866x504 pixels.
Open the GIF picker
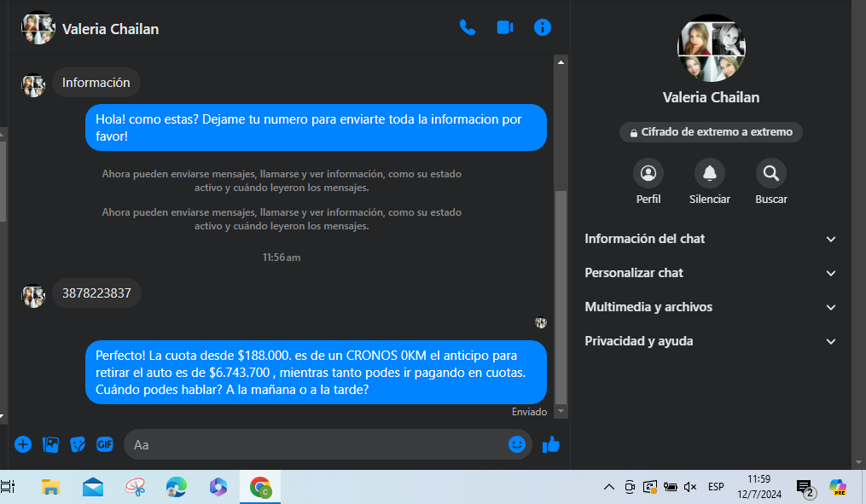(x=105, y=443)
